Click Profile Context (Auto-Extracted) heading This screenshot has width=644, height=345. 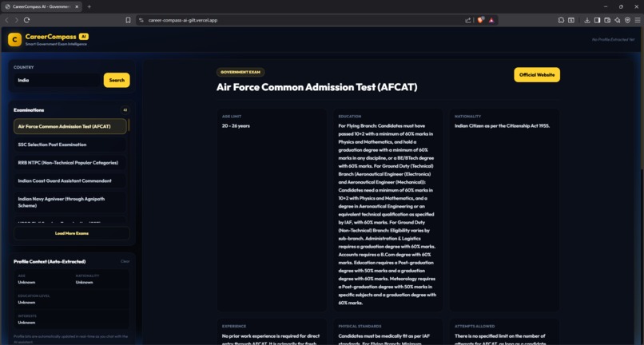pos(50,262)
